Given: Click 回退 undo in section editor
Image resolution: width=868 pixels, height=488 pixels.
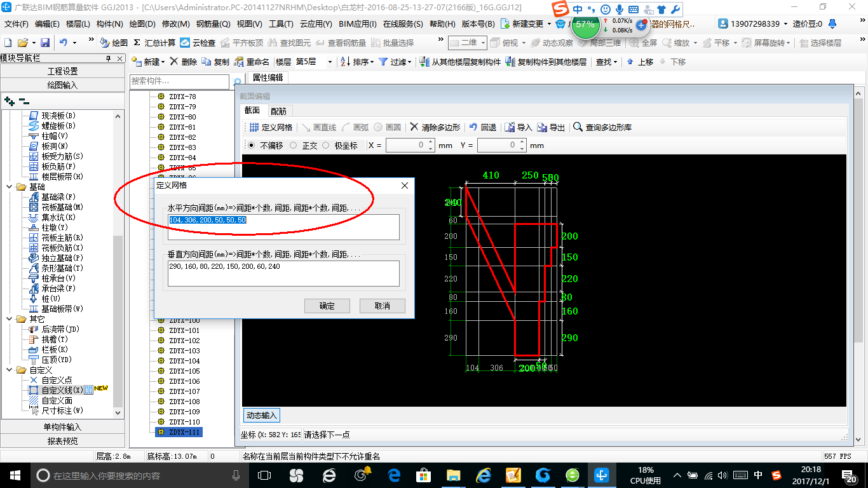Looking at the screenshot, I should 483,127.
